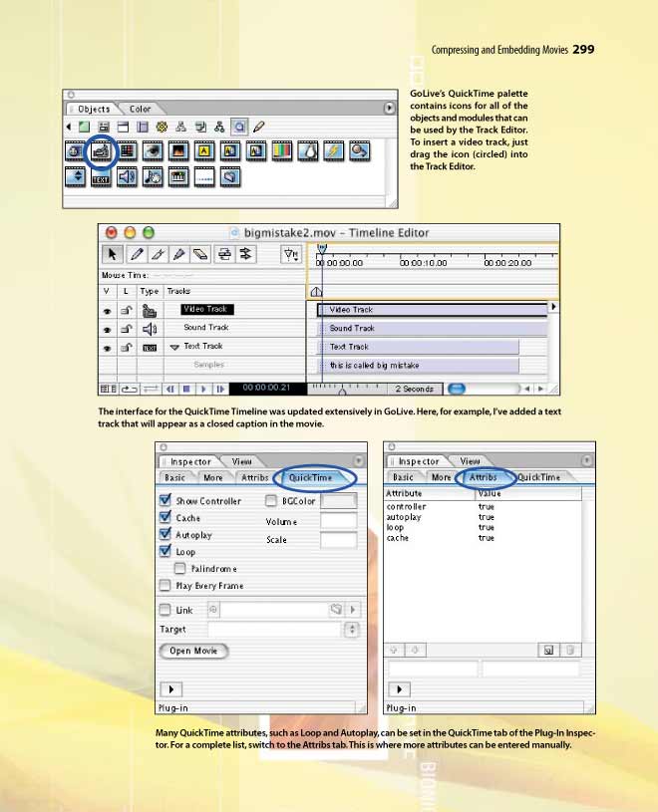Screen dimensions: 658x812
Task: Switch to the Color tab
Action: point(140,109)
